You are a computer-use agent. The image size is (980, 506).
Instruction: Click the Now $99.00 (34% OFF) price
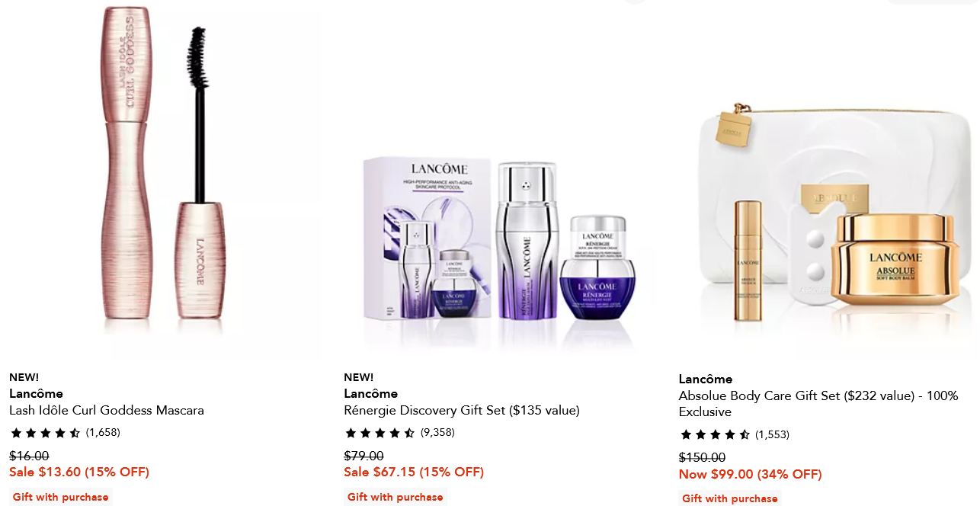tap(750, 474)
